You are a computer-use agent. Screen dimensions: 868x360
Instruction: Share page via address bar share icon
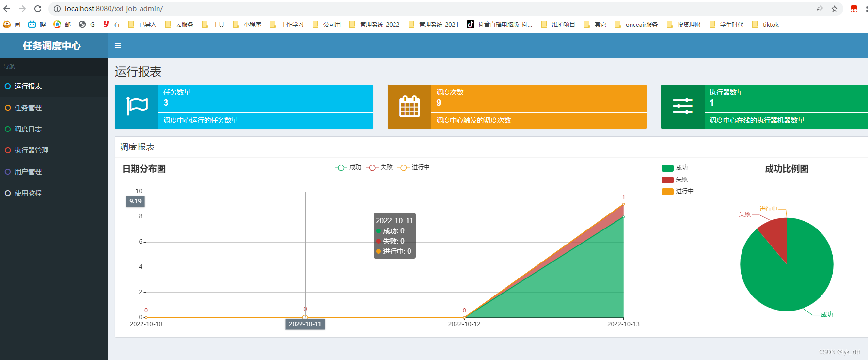819,9
